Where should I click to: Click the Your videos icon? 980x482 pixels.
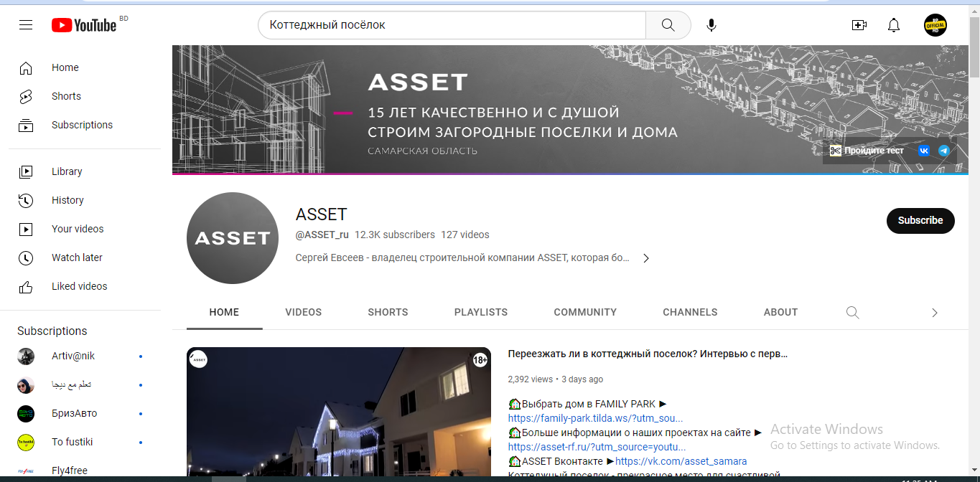click(x=26, y=230)
